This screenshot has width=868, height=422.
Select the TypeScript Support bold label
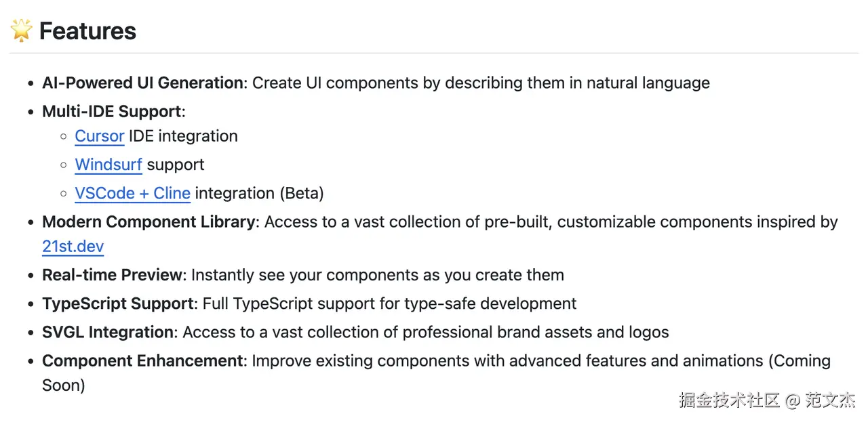tap(118, 303)
